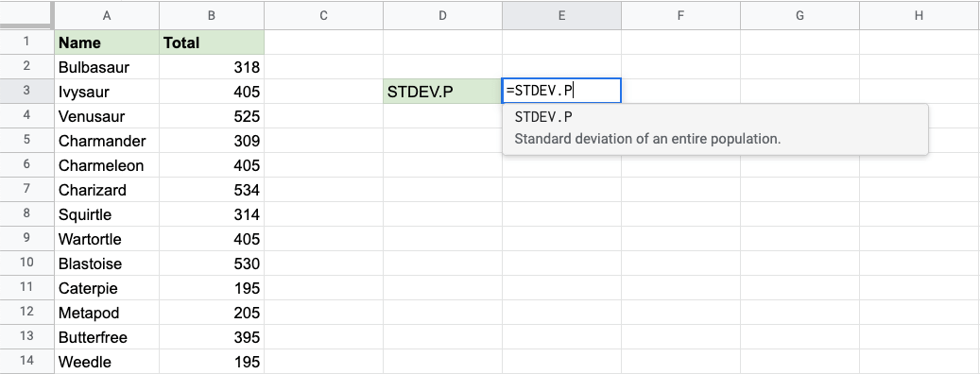
Task: Click the Name header cell
Action: point(107,42)
